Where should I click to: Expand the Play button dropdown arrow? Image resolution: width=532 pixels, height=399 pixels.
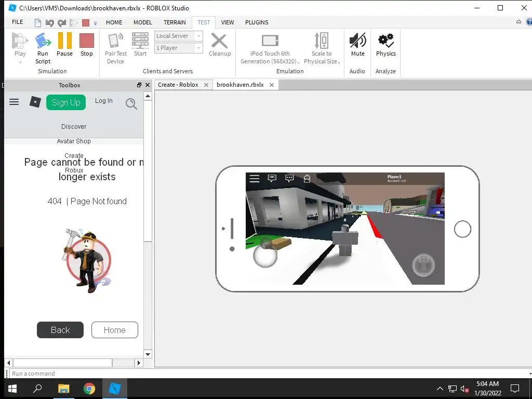click(x=20, y=62)
